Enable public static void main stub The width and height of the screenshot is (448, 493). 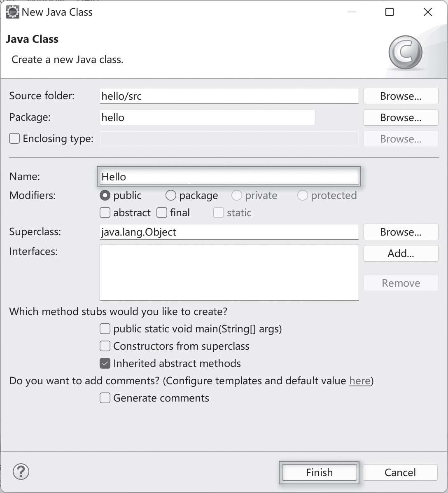(105, 329)
